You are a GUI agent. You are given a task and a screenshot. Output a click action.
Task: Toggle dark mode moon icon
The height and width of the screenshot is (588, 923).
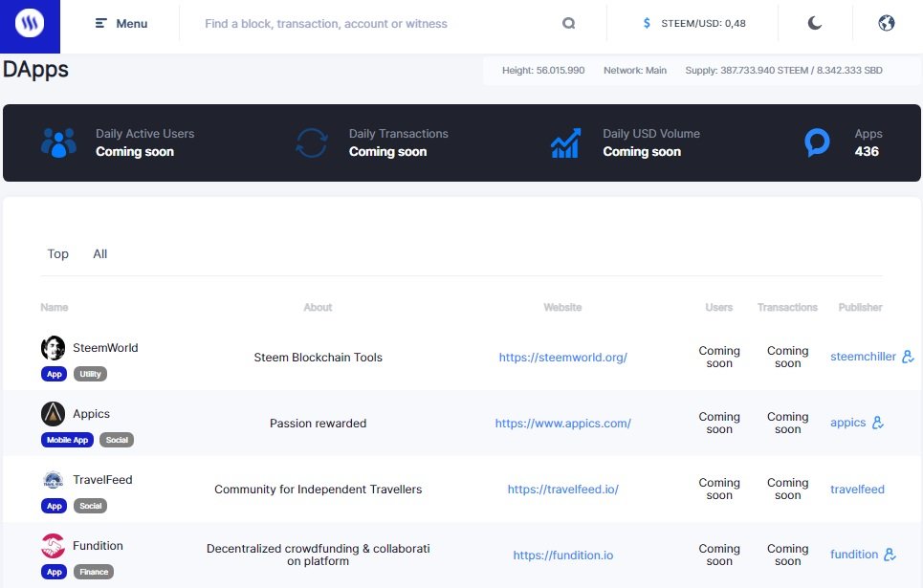coord(815,24)
